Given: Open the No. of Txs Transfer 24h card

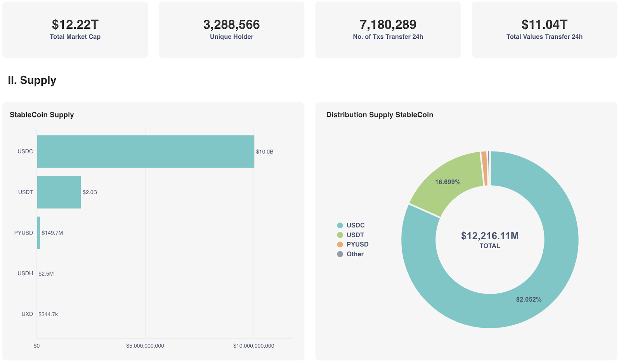Looking at the screenshot, I should coord(388,30).
